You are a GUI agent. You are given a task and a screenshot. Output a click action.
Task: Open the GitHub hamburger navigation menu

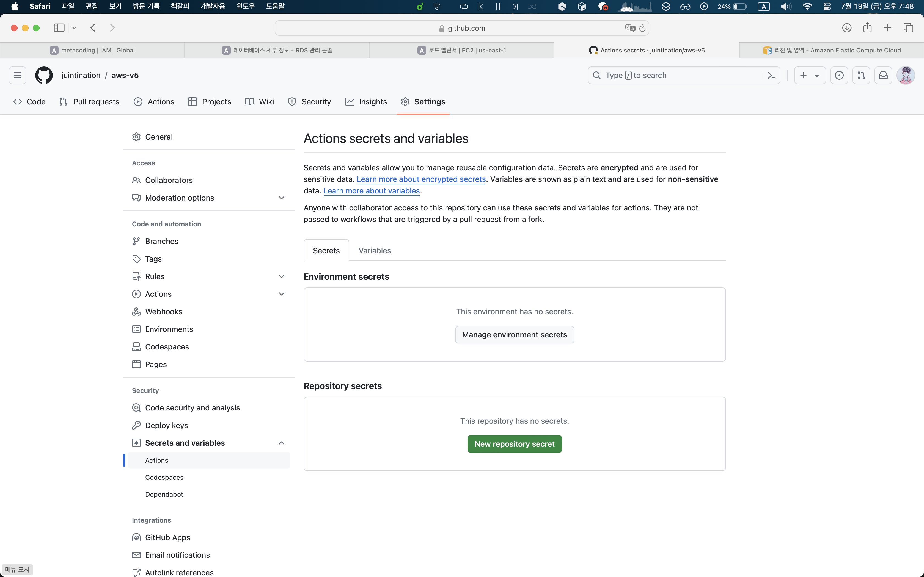point(18,75)
